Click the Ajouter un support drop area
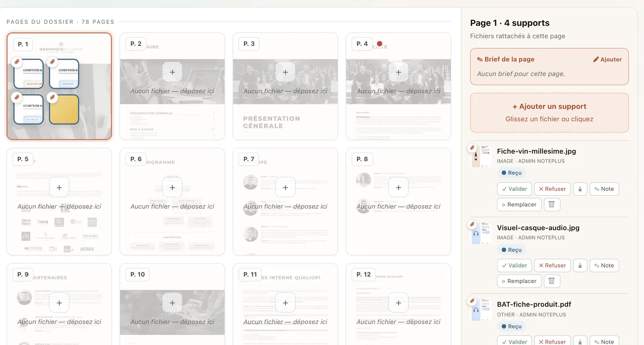This screenshot has height=345, width=644. tap(549, 112)
